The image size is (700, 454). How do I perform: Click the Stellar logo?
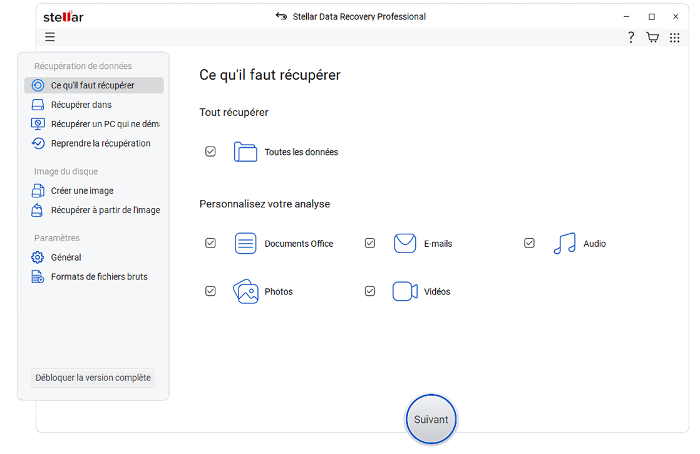click(x=63, y=17)
